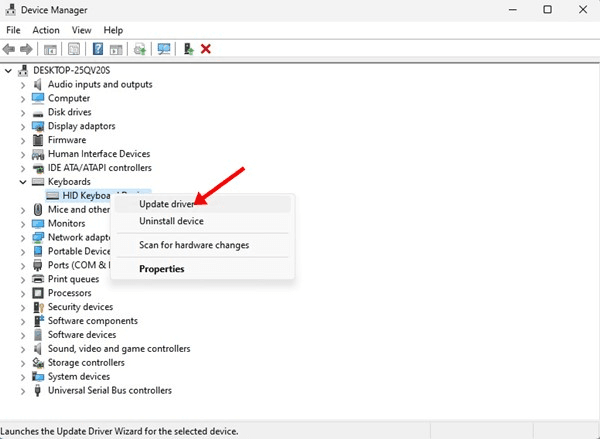Click the red X Uninstall device toolbar icon
600x439 pixels.
pos(206,49)
